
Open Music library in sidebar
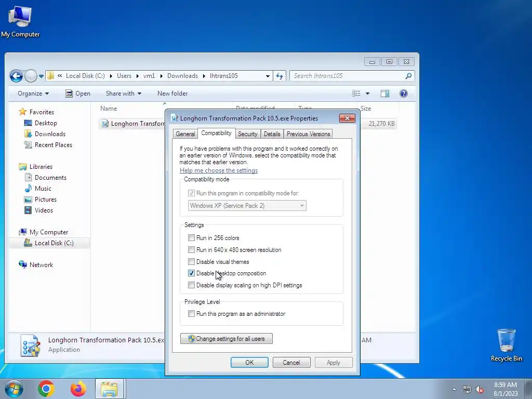coord(43,188)
